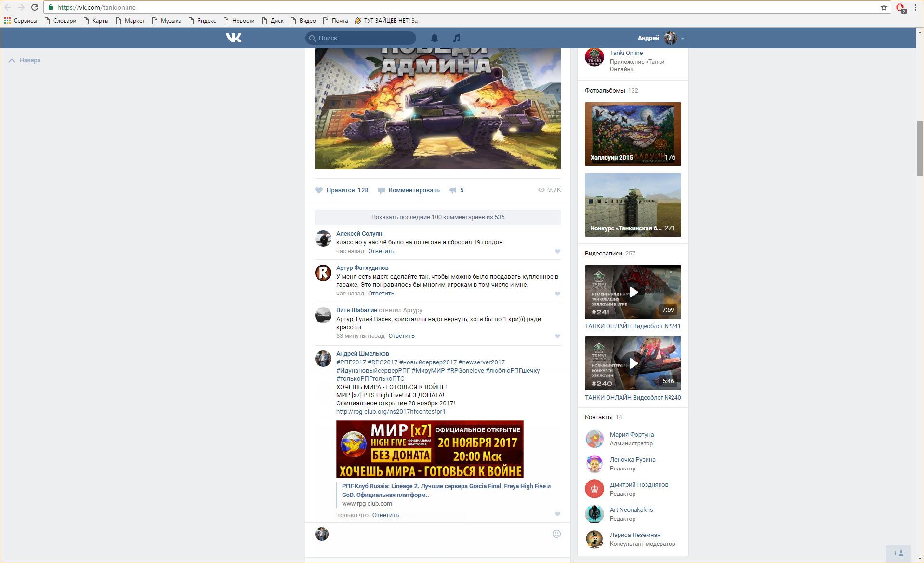Open the Яндекс bookmark
Viewport: 924px width, 563px height.
pyautogui.click(x=202, y=21)
